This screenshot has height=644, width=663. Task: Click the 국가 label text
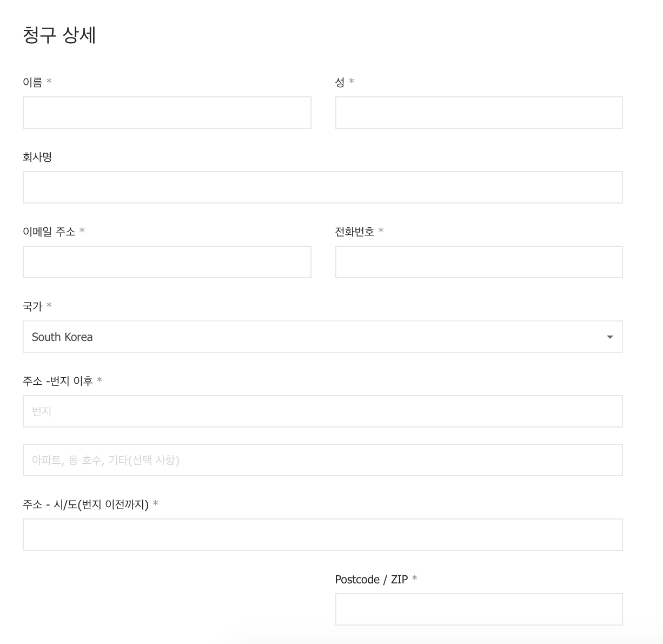(x=32, y=306)
